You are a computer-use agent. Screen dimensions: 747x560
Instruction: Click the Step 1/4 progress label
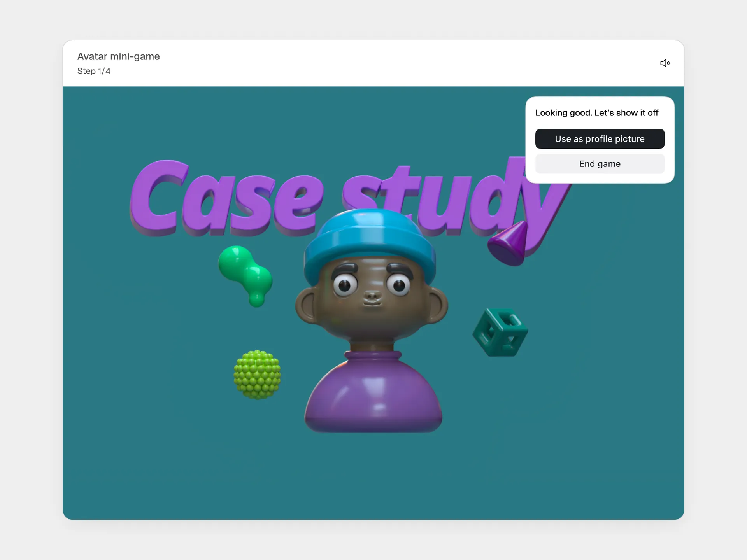click(94, 71)
